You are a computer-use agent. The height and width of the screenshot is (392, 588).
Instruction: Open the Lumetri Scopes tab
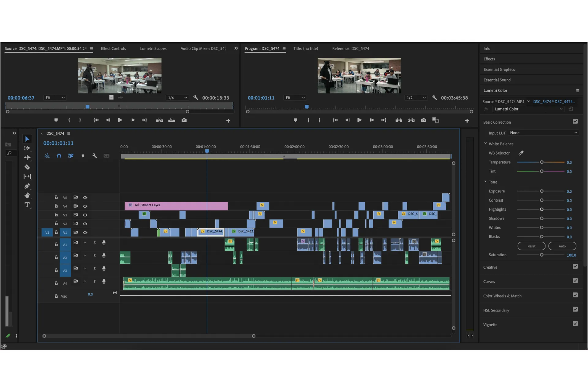153,49
